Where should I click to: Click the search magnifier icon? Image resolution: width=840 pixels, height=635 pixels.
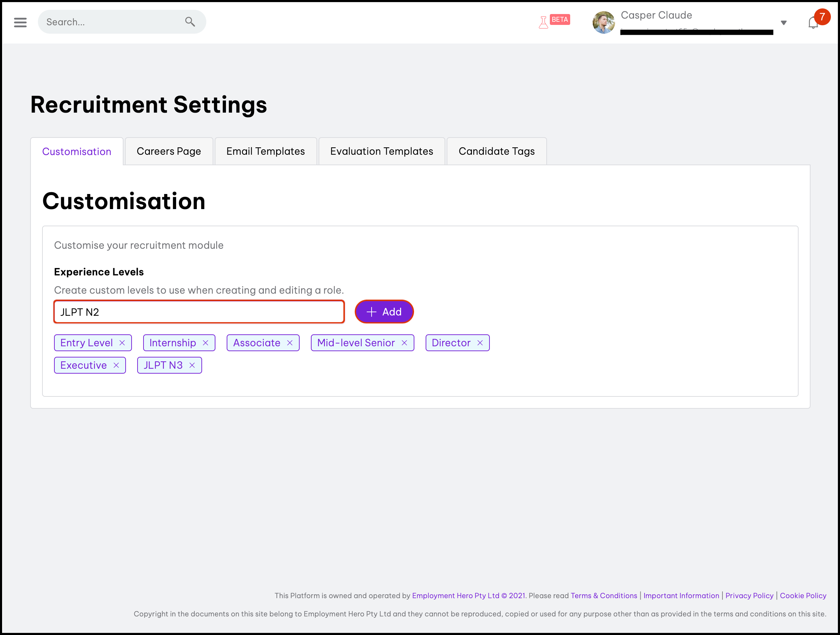[x=190, y=22]
